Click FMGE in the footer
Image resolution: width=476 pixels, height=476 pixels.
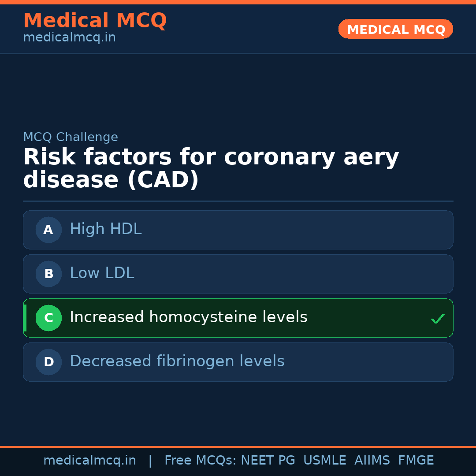416,461
